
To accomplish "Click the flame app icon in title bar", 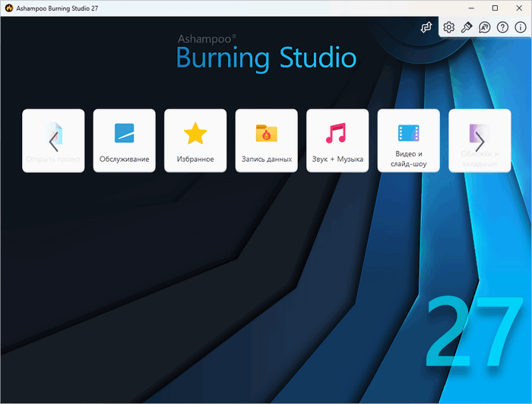I will pyautogui.click(x=8, y=8).
